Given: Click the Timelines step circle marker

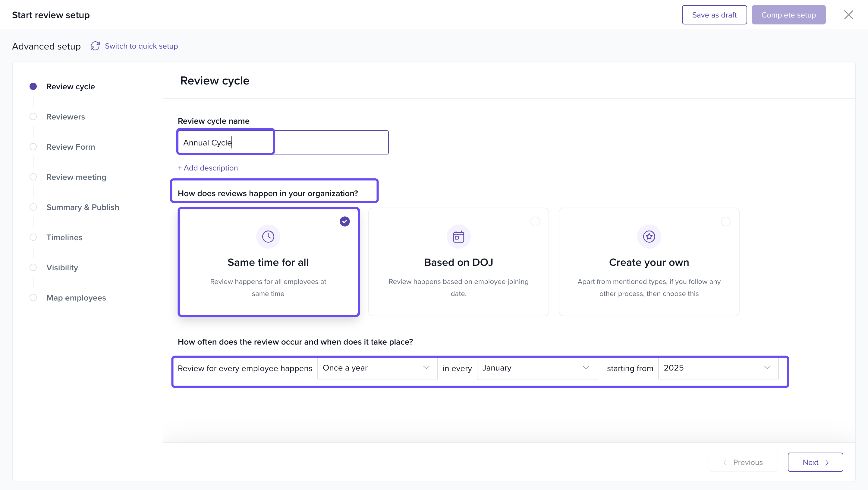Looking at the screenshot, I should click(x=33, y=237).
